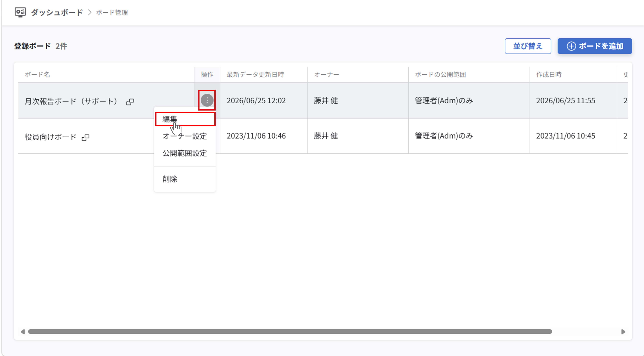This screenshot has height=356, width=644.
Task: Click the 並び替え button
Action: [x=528, y=46]
